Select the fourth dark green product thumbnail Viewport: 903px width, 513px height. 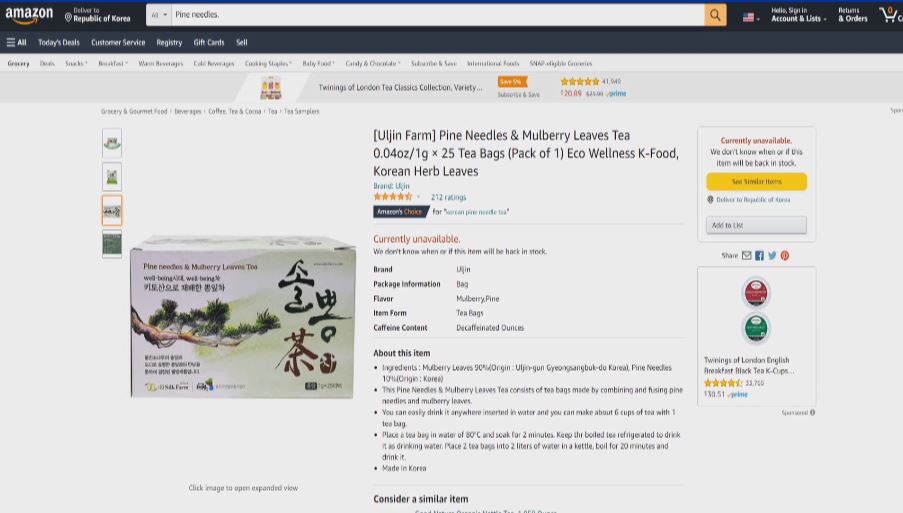112,244
